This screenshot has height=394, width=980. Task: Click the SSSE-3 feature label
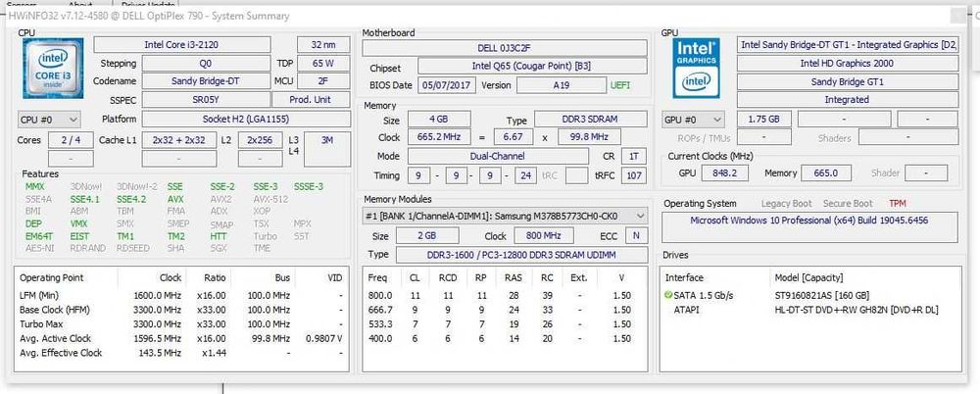click(x=309, y=186)
